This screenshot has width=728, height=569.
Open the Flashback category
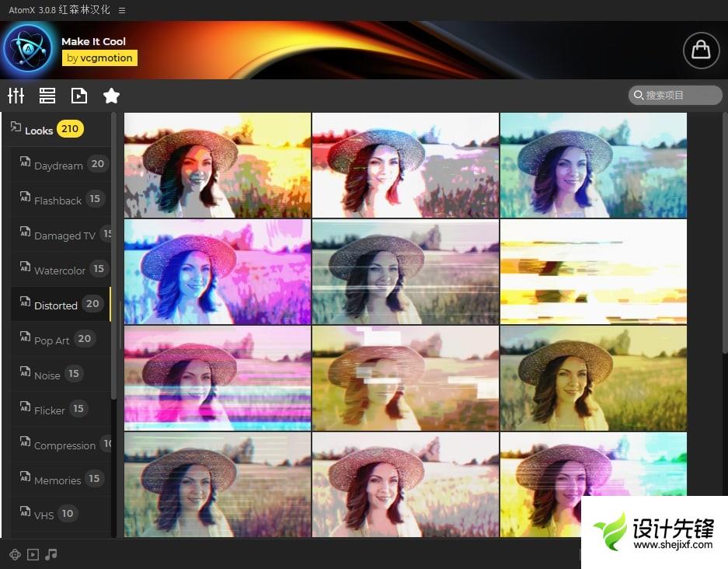click(57, 201)
